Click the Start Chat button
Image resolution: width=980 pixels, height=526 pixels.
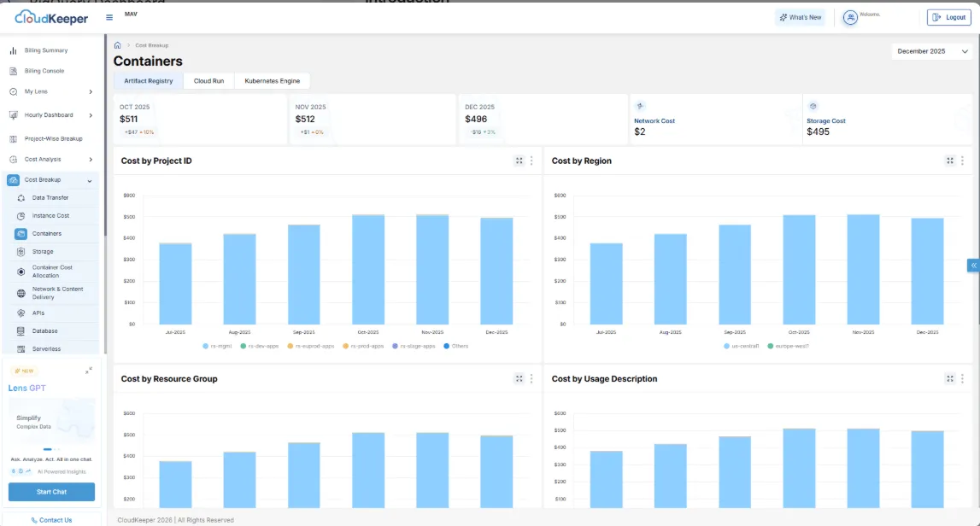click(51, 492)
